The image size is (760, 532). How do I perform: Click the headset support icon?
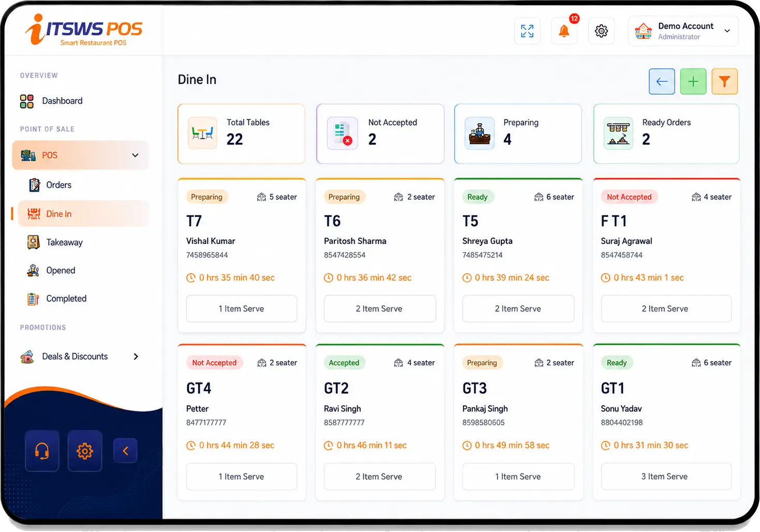(x=42, y=451)
